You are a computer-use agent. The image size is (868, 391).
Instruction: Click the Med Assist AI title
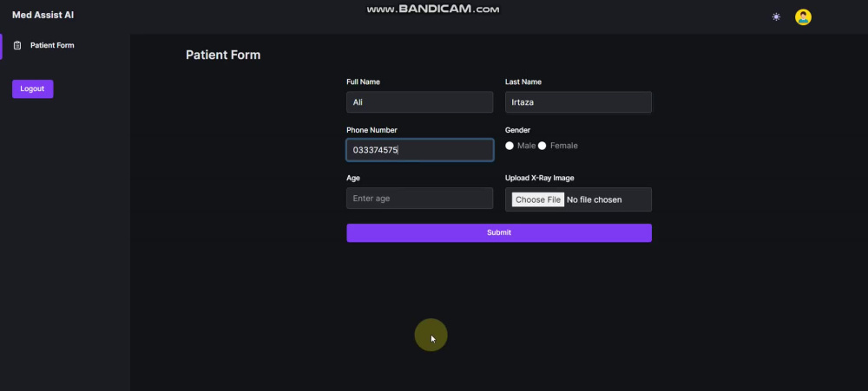click(x=43, y=15)
